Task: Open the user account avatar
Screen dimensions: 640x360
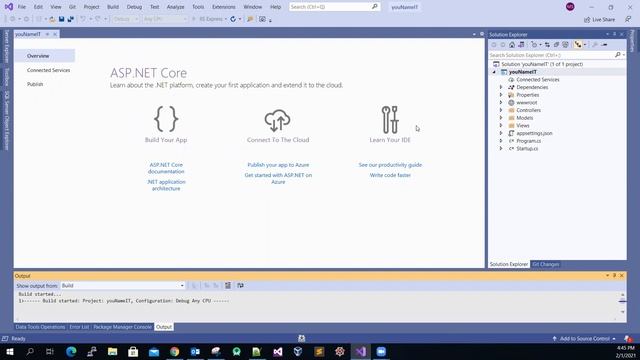Action: coord(570,7)
